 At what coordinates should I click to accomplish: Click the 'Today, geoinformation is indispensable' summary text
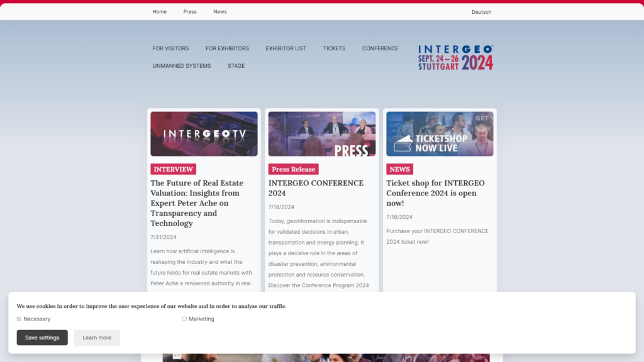coord(319,253)
